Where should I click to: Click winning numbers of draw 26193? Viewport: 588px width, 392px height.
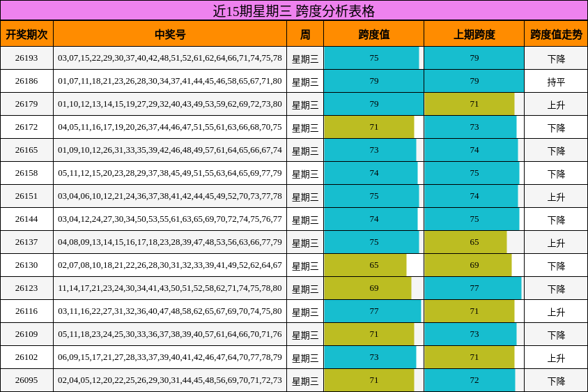[x=170, y=58]
